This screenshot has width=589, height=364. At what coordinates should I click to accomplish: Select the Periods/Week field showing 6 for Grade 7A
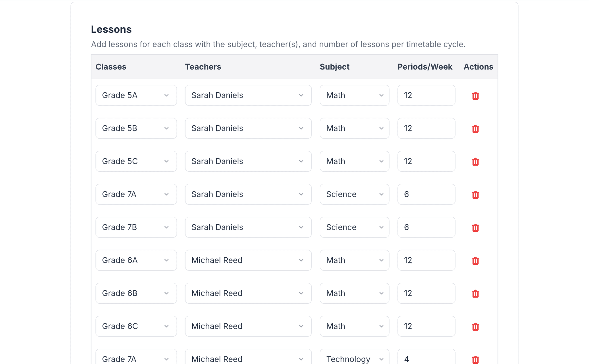click(426, 194)
